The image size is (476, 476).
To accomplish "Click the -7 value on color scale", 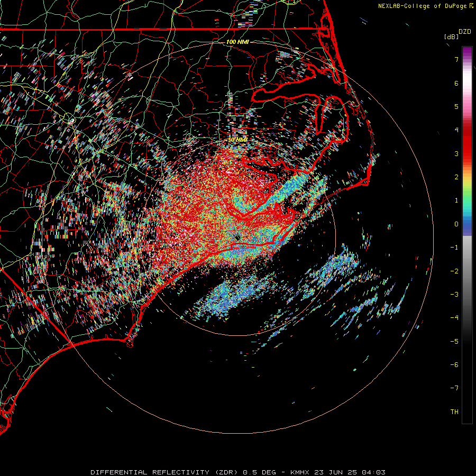I will pos(454,388).
